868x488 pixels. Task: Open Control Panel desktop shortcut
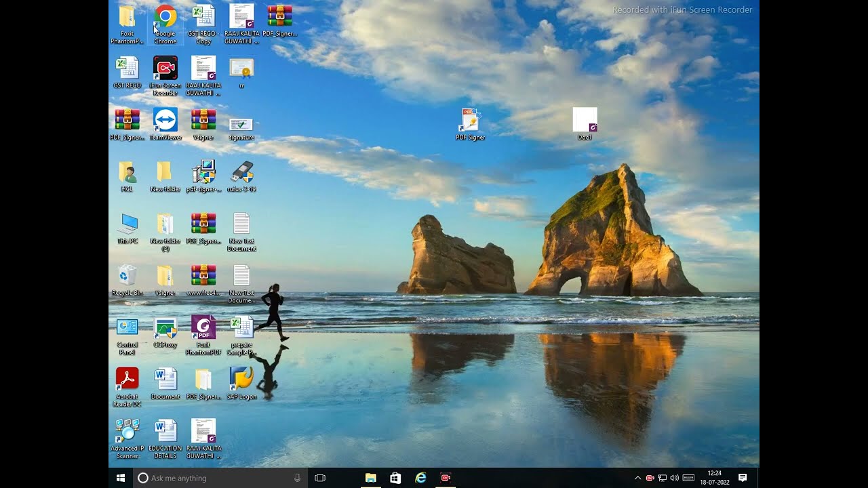[127, 335]
